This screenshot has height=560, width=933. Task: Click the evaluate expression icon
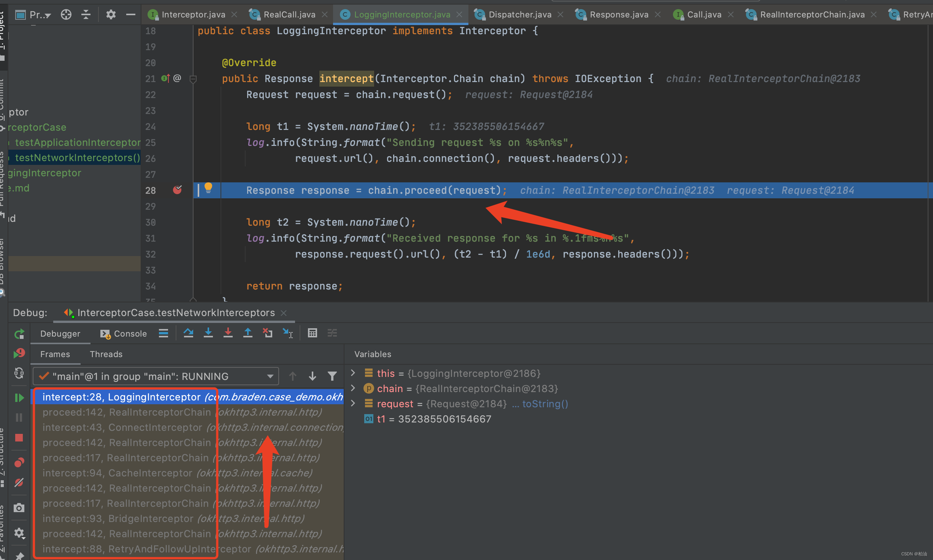(312, 334)
